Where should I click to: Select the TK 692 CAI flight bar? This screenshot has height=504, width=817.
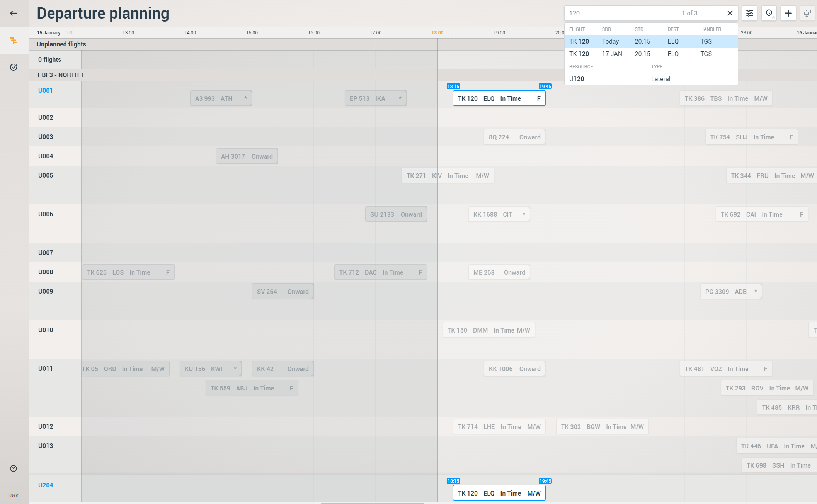coord(762,214)
